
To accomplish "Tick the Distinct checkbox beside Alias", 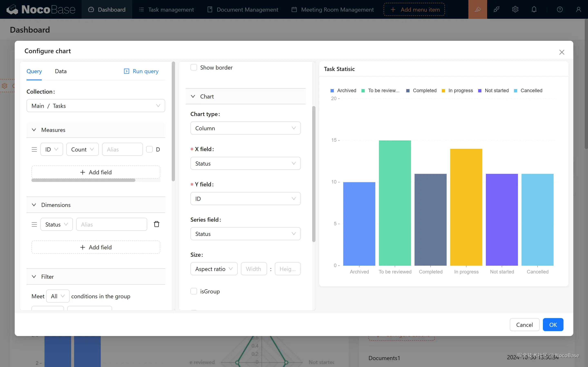I will (x=149, y=149).
